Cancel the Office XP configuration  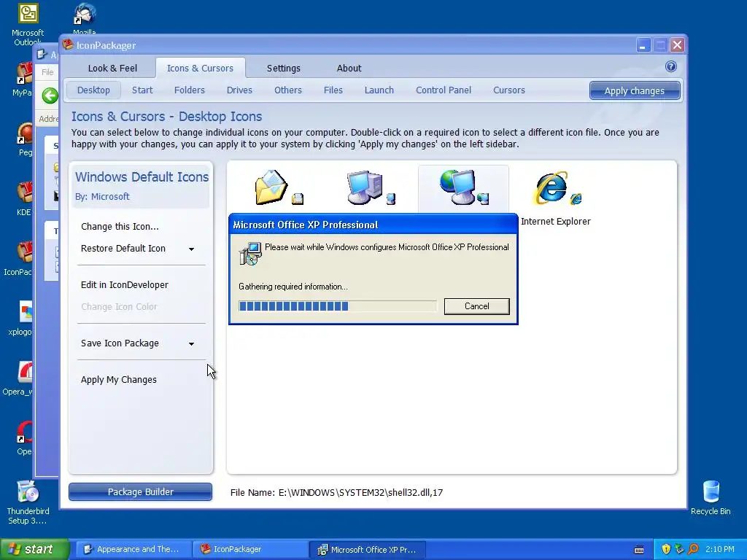click(x=477, y=306)
